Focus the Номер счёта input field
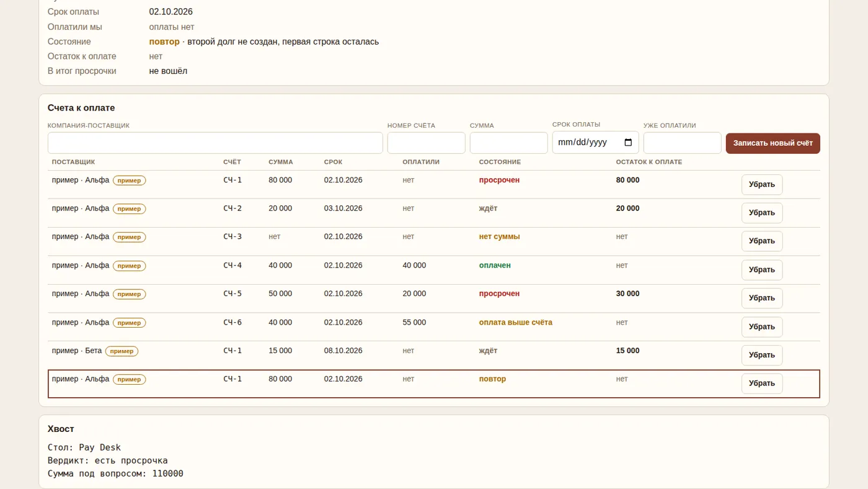The width and height of the screenshot is (868, 489). (x=427, y=143)
